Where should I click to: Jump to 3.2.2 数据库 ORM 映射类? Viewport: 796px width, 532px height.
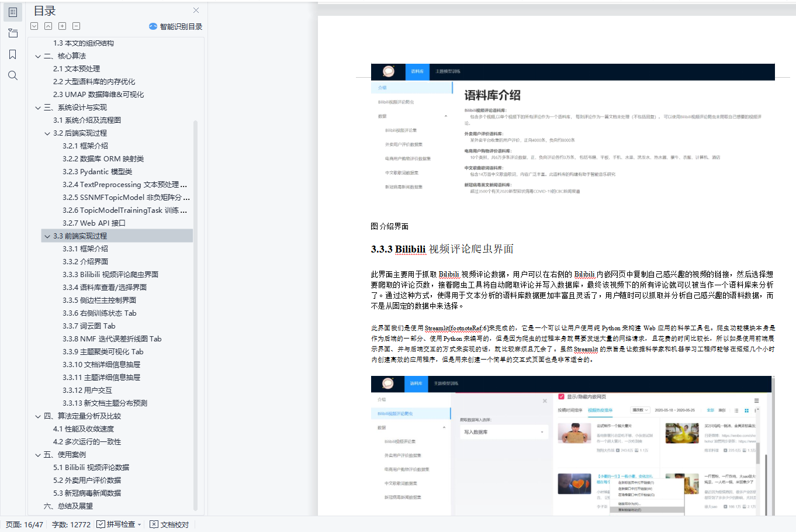click(103, 159)
